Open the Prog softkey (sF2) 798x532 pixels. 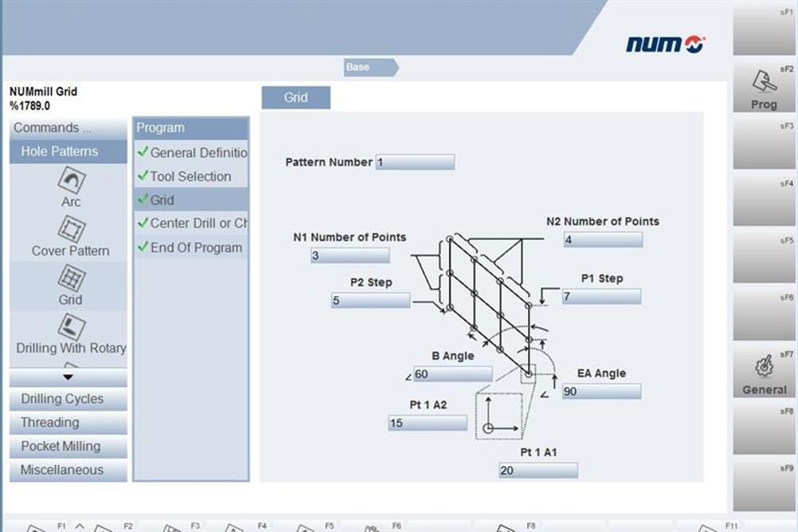[764, 87]
